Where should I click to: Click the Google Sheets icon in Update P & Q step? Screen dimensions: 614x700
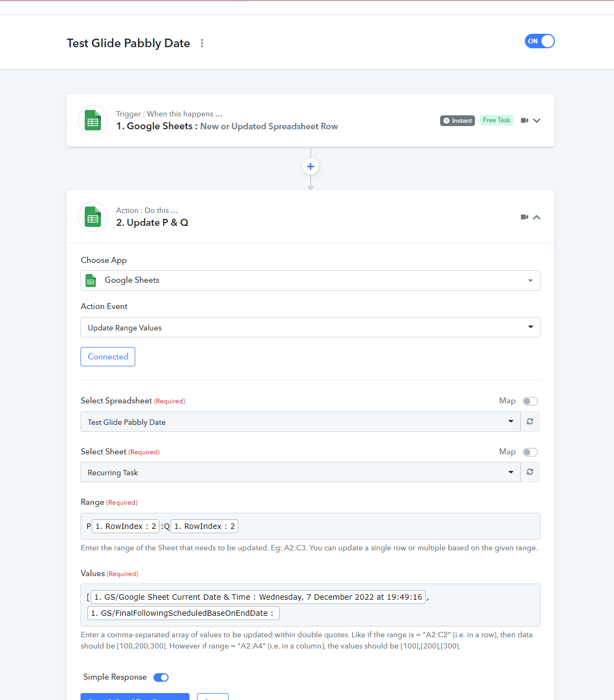coord(93,217)
